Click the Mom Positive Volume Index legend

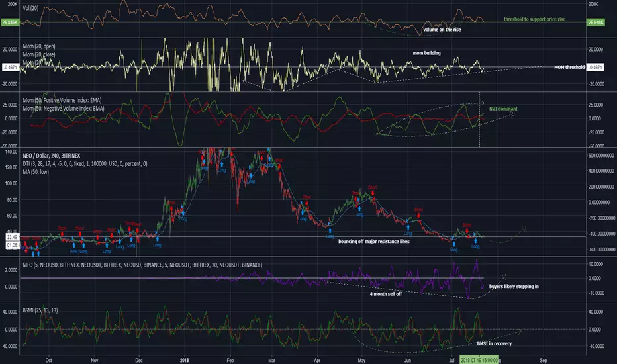click(x=62, y=100)
